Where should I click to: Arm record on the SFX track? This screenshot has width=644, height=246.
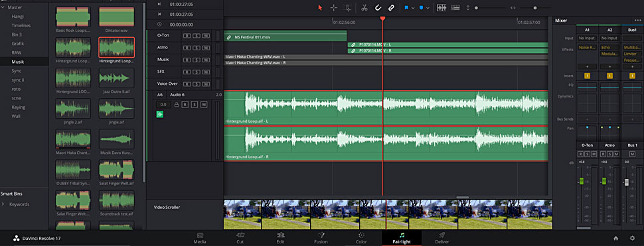186,72
